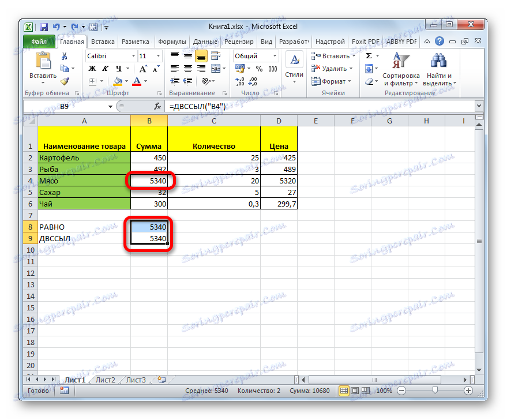Apply percent style

point(259,69)
